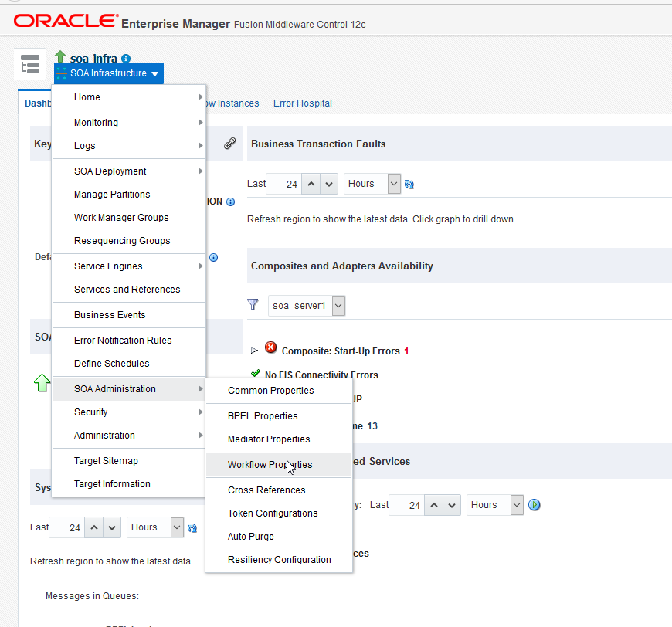
Task: Click the green up arrow under SOA section
Action: (x=42, y=383)
